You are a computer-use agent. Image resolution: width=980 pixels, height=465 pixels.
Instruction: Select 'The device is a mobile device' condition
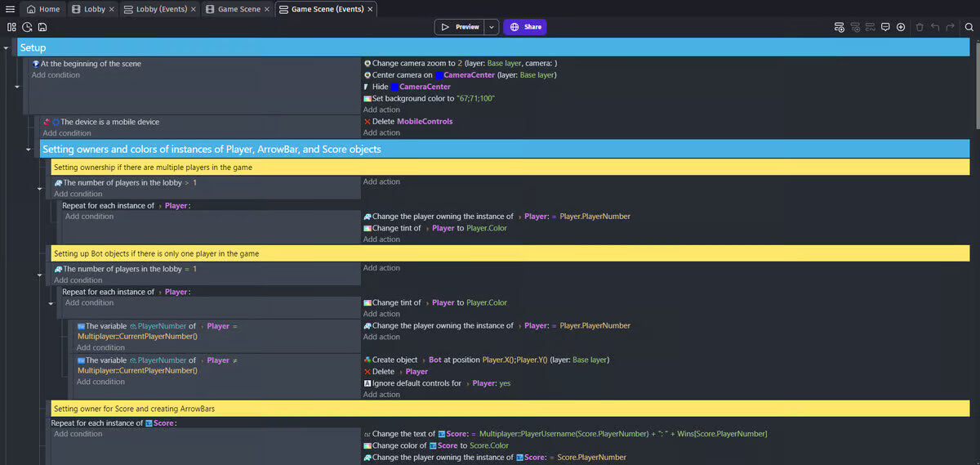point(100,122)
